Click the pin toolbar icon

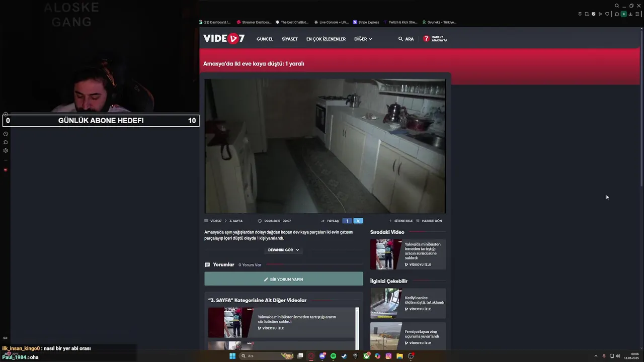pos(580,14)
